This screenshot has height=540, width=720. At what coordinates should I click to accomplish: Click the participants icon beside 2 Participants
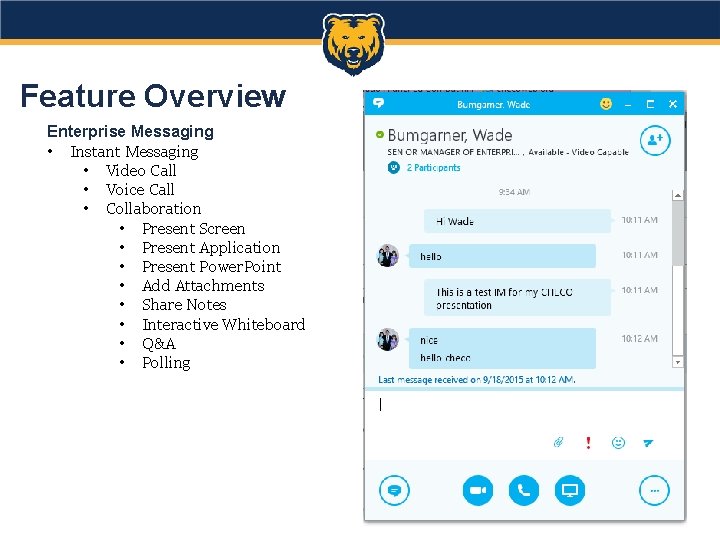[394, 168]
